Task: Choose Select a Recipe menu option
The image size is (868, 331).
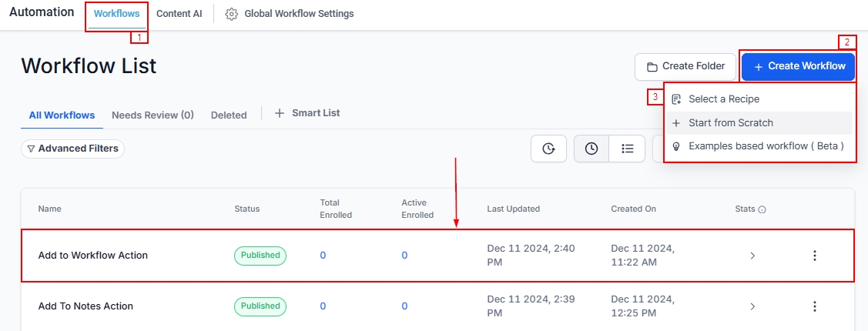Action: pyautogui.click(x=723, y=99)
